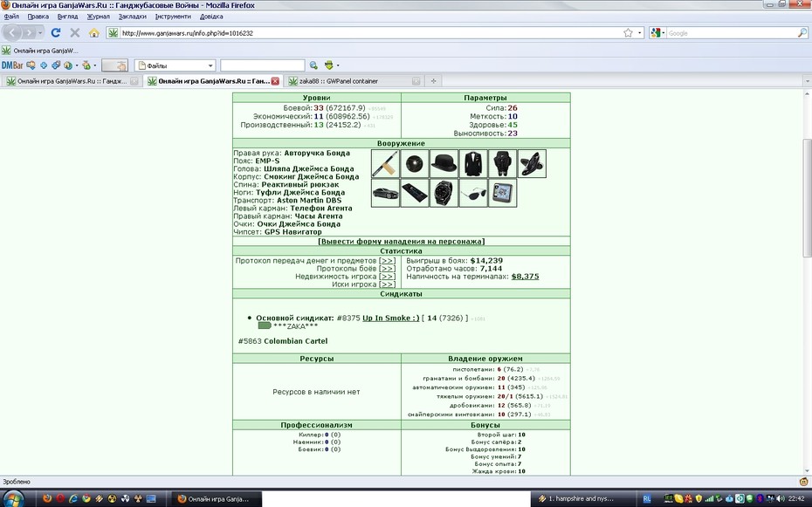
Task: Open Internet Explorer from quick launch
Action: tap(73, 499)
